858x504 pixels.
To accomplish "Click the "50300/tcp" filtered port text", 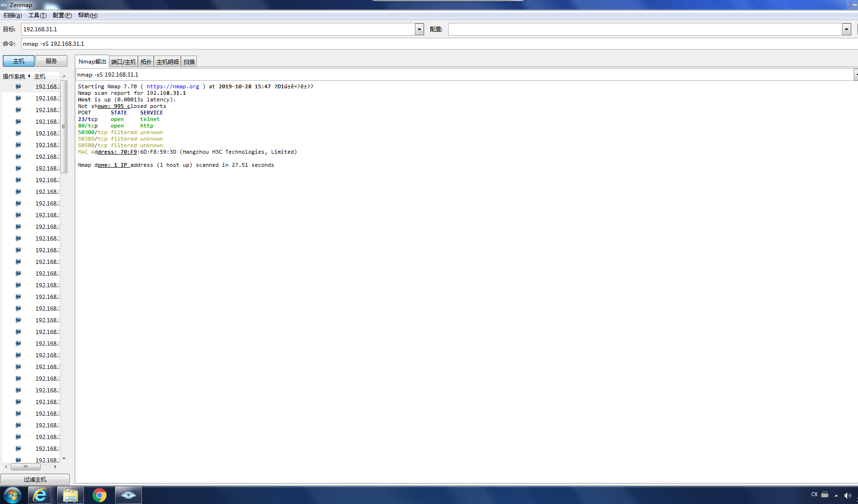I will [x=93, y=132].
